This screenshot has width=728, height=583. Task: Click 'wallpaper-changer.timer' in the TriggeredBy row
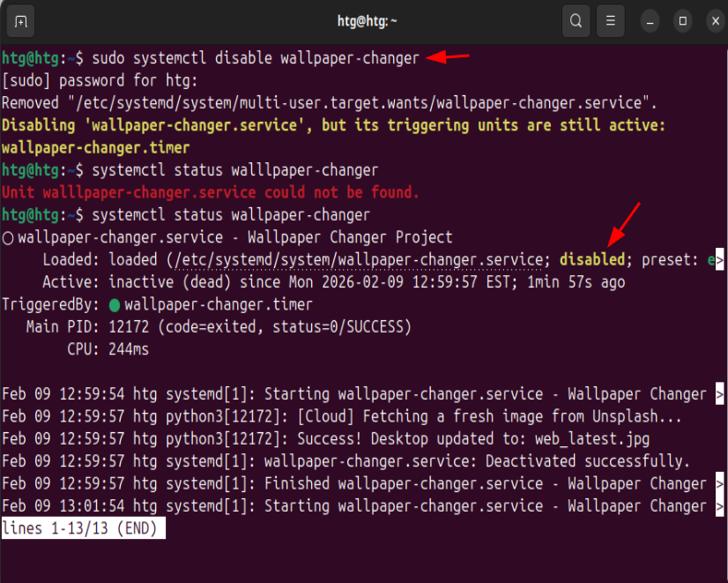(219, 305)
